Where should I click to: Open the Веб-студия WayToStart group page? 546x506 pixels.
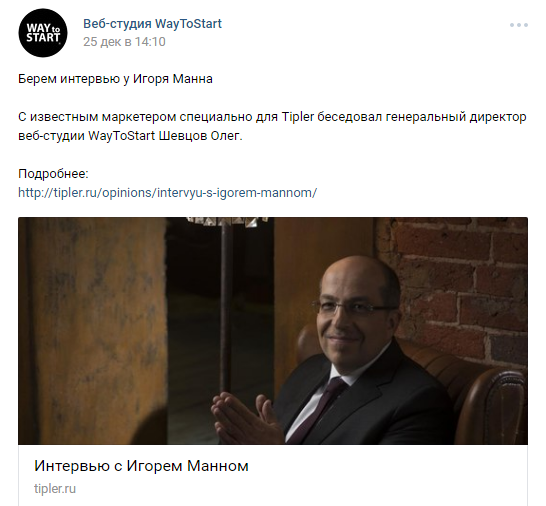(x=152, y=24)
